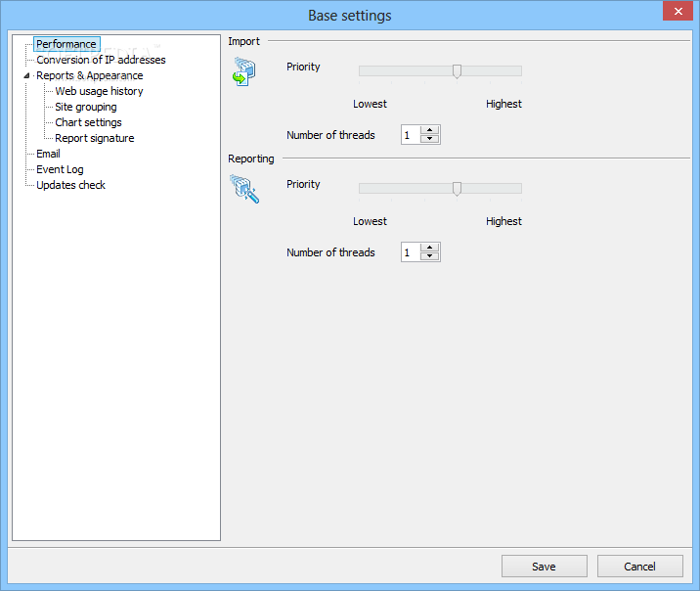Click the Import section heading

243,41
